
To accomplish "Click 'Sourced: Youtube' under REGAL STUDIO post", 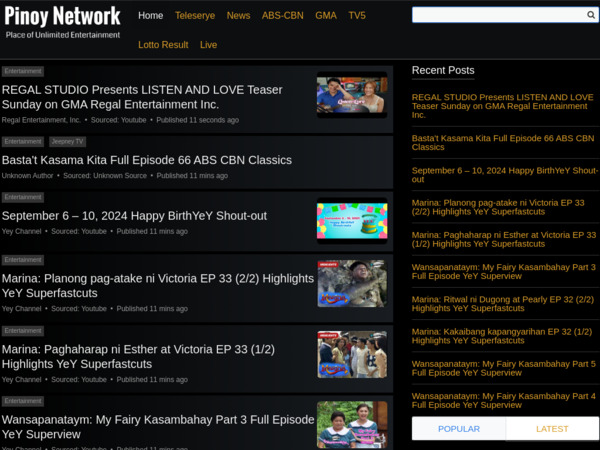I will (118, 120).
